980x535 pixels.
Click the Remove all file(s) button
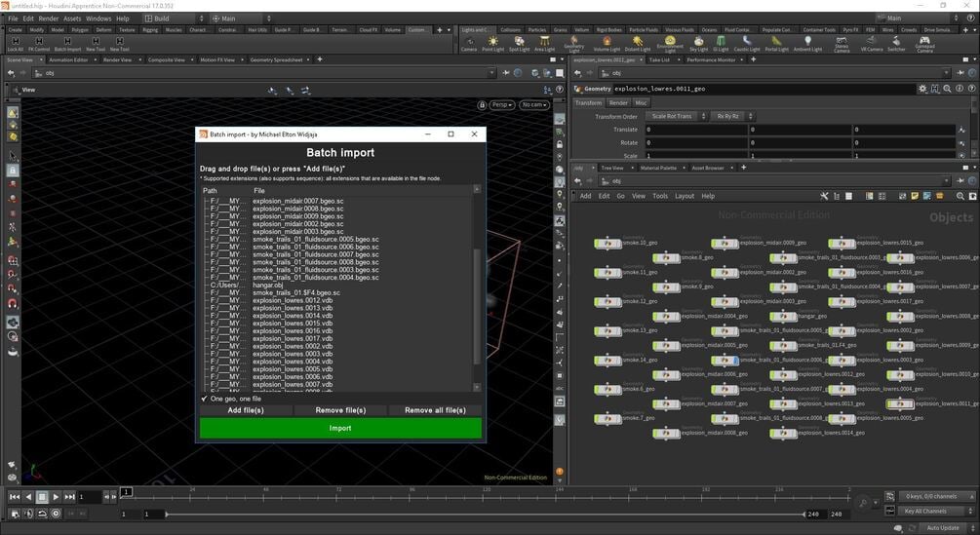(x=435, y=410)
